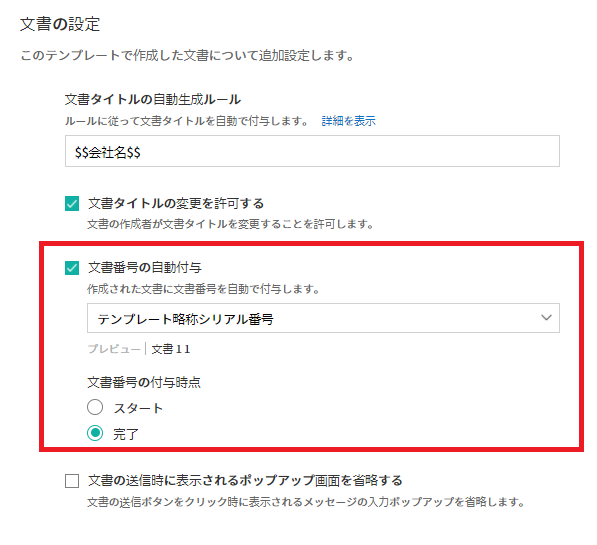Click the 完了 option label
This screenshot has height=545, width=597.
click(126, 434)
